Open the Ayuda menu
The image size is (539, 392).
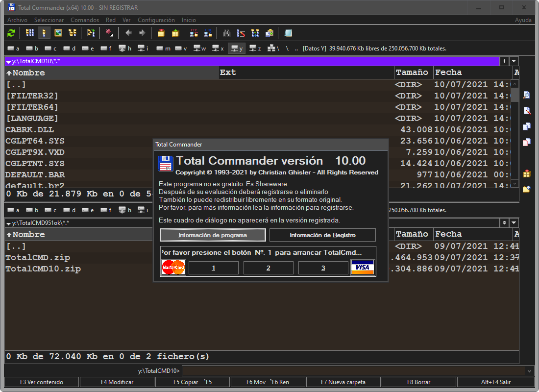point(523,20)
